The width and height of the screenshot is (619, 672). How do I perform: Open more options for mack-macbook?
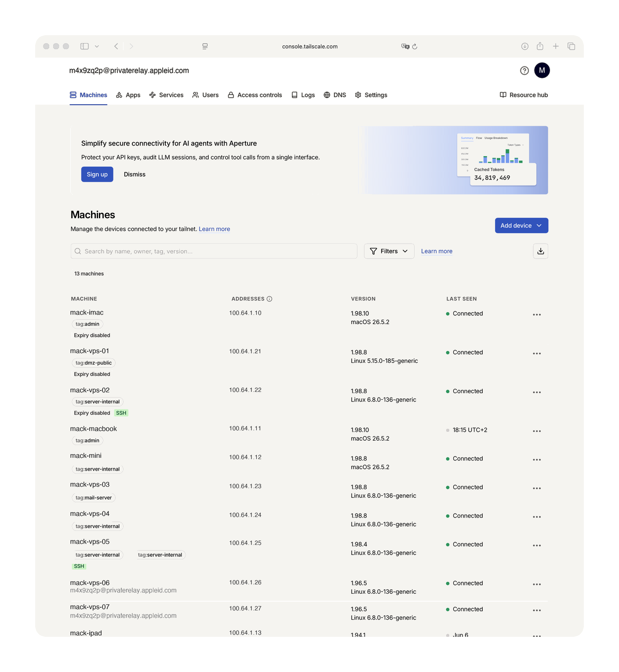click(x=537, y=431)
